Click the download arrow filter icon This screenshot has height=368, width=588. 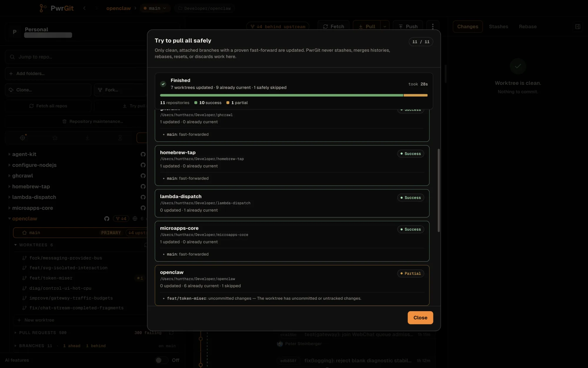click(x=87, y=138)
